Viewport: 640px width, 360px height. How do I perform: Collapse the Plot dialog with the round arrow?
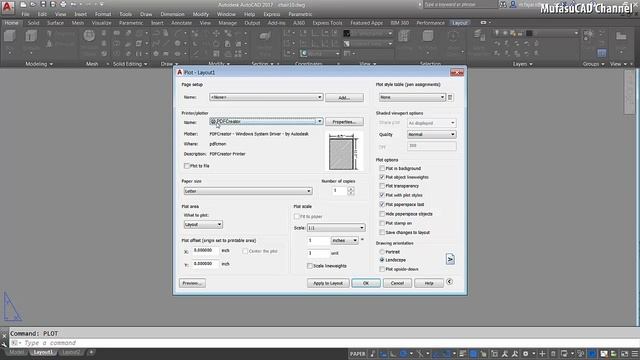tap(449, 282)
